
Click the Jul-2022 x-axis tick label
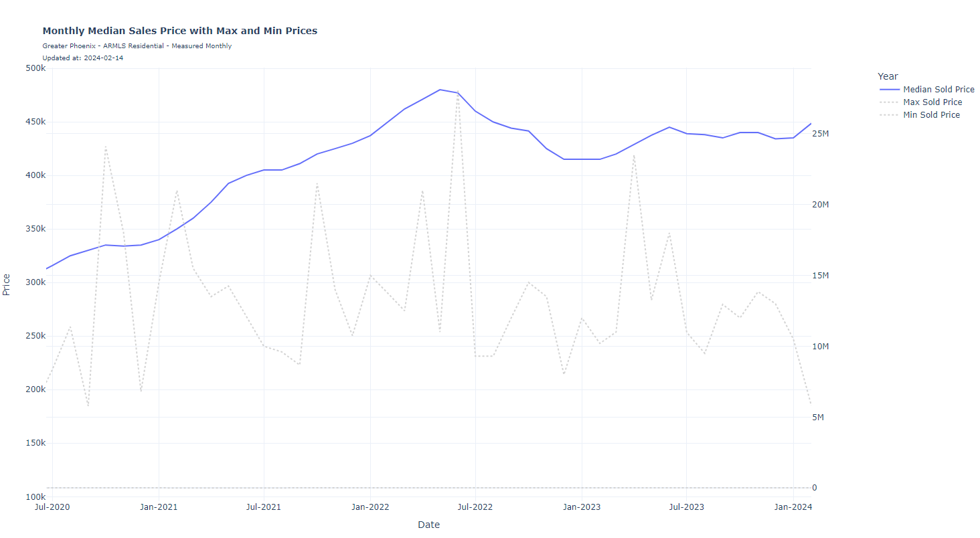(475, 507)
